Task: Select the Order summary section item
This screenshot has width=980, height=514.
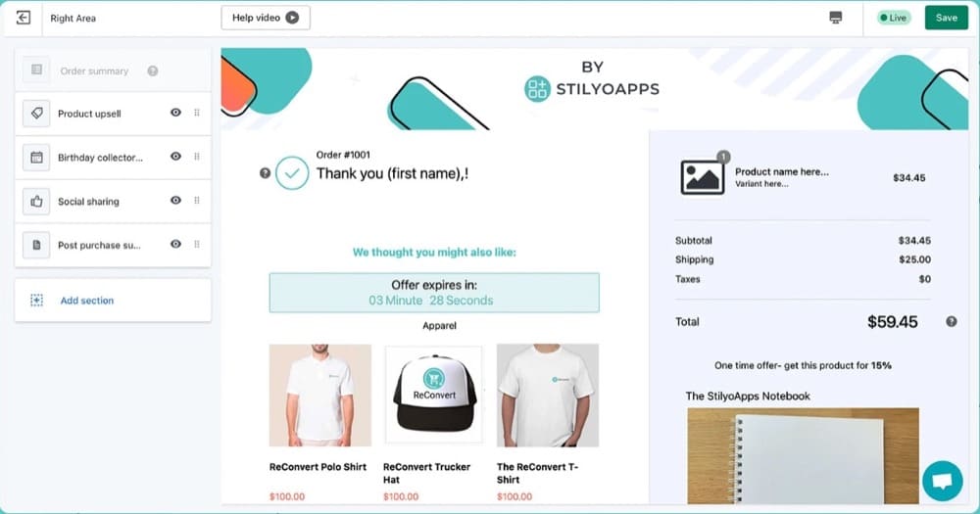Action: click(x=113, y=70)
